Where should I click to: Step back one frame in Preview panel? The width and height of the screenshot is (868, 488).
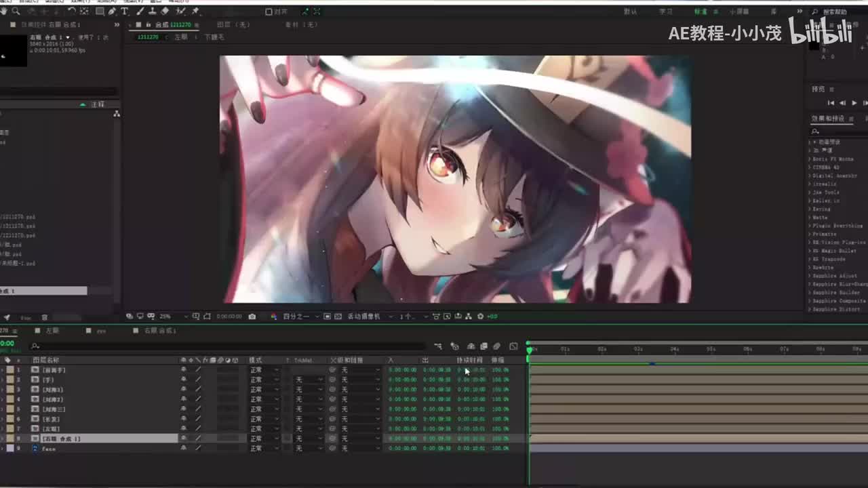pos(842,103)
